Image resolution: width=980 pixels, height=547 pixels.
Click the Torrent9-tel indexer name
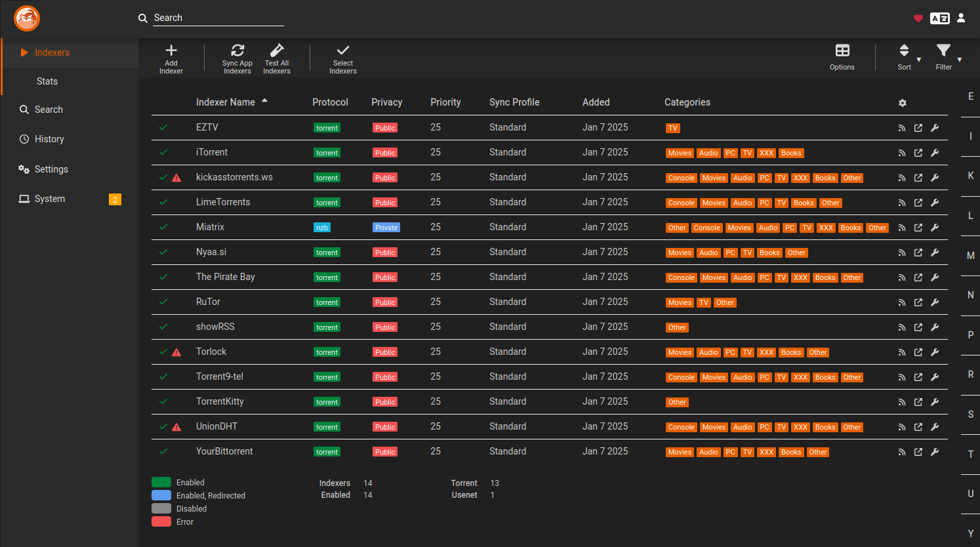[x=220, y=376]
